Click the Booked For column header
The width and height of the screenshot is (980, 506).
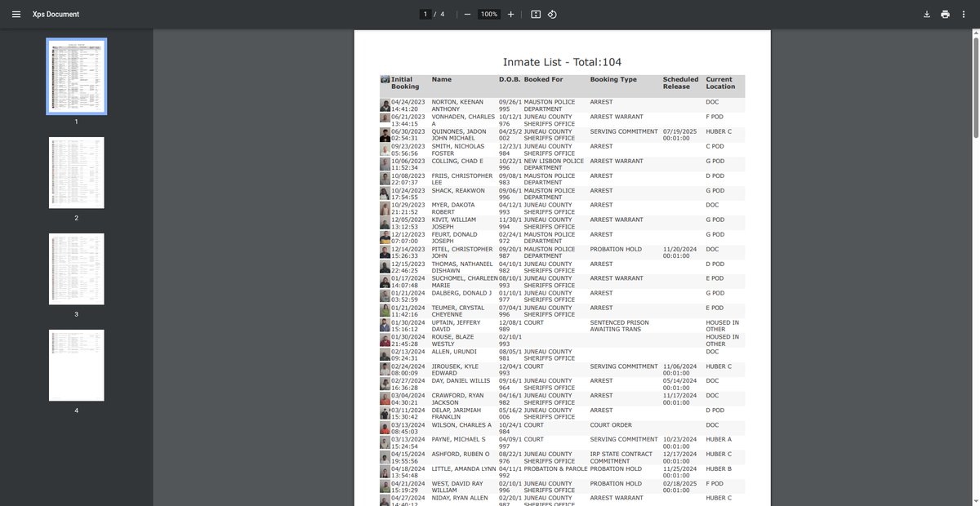[x=543, y=79]
